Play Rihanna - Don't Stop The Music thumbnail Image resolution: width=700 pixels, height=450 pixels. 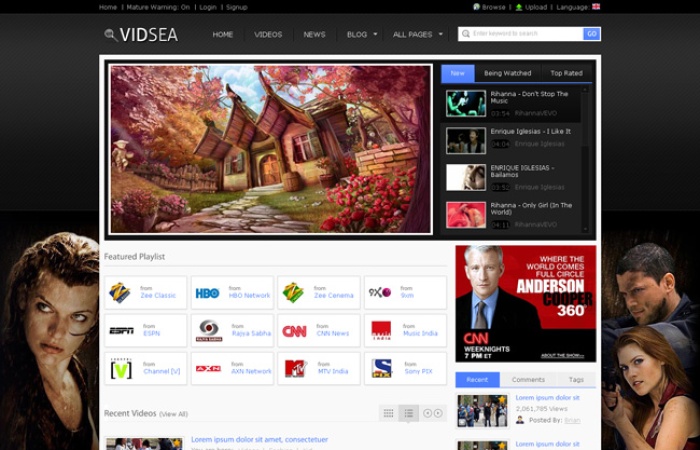click(466, 104)
